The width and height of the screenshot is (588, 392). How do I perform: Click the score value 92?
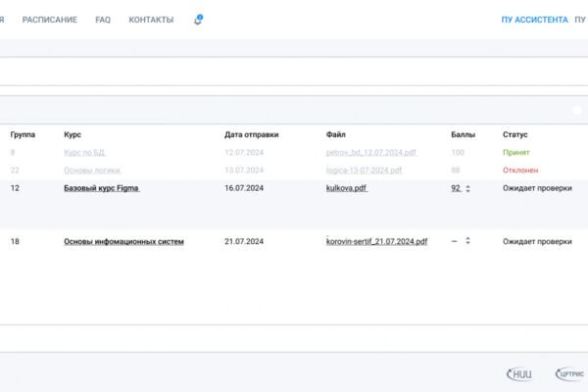[456, 188]
